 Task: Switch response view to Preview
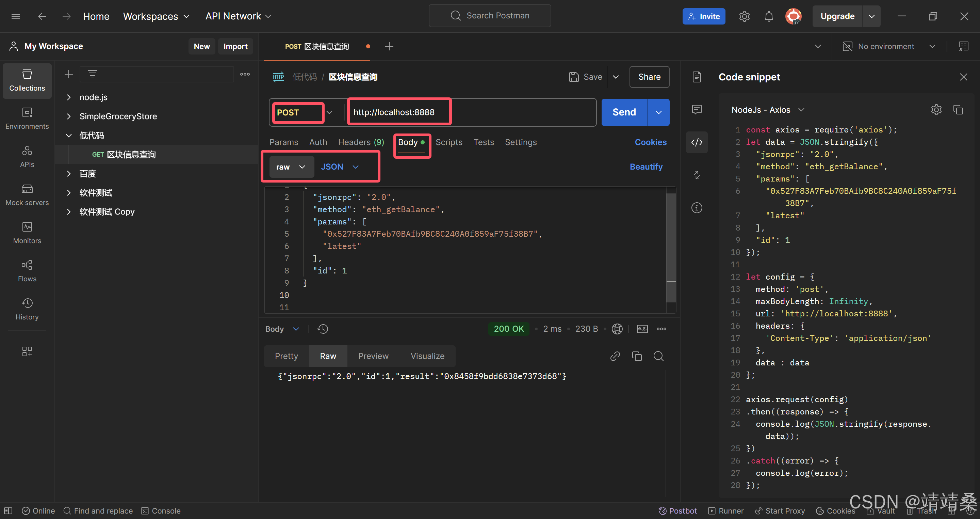click(373, 356)
